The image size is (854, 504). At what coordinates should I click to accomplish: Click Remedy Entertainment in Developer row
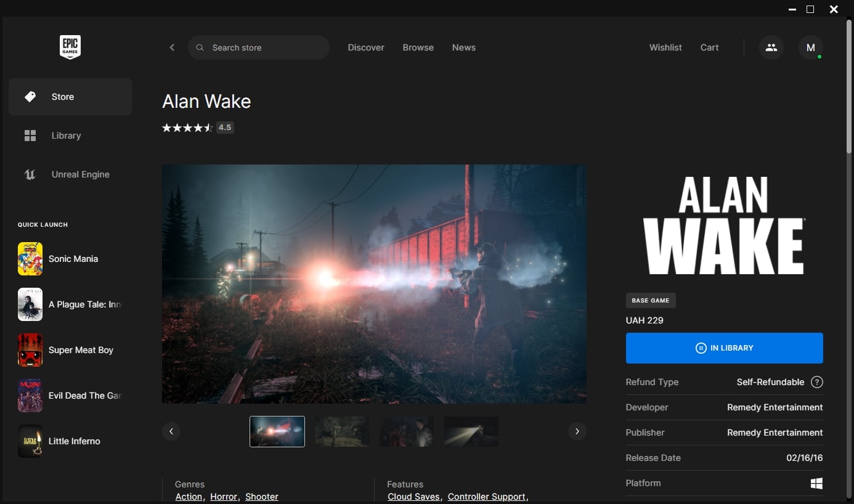pyautogui.click(x=775, y=407)
